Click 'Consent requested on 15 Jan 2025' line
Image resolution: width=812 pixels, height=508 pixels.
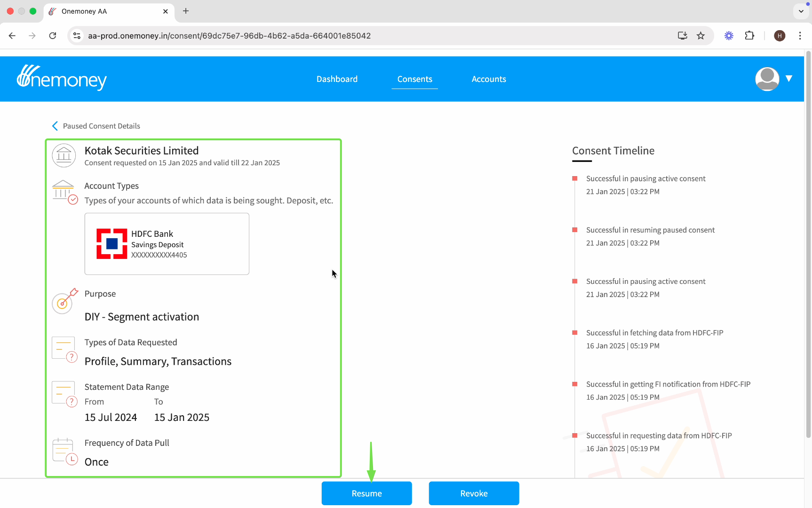click(182, 163)
